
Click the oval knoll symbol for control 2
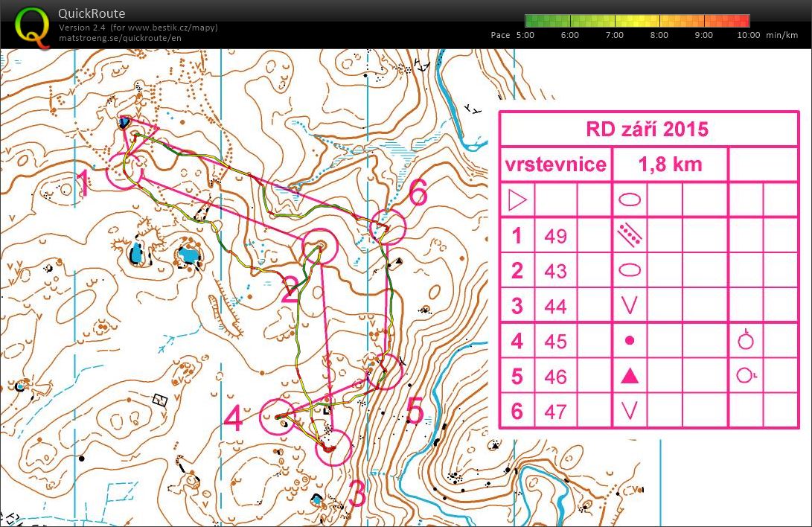coord(630,269)
